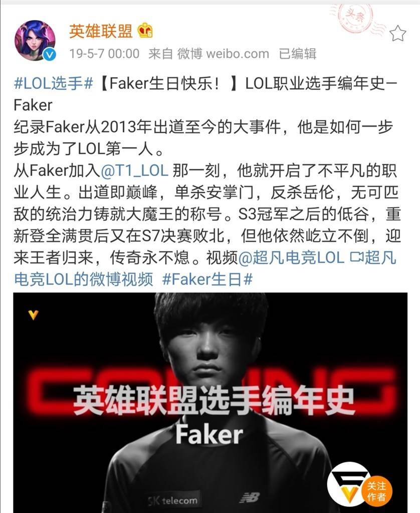Open the @超凡电竞LOL mention

click(291, 258)
